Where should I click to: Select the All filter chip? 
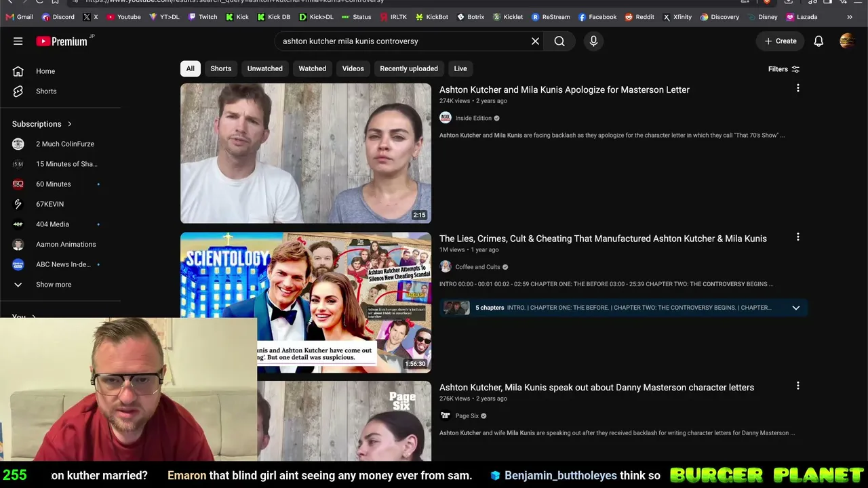click(x=191, y=68)
